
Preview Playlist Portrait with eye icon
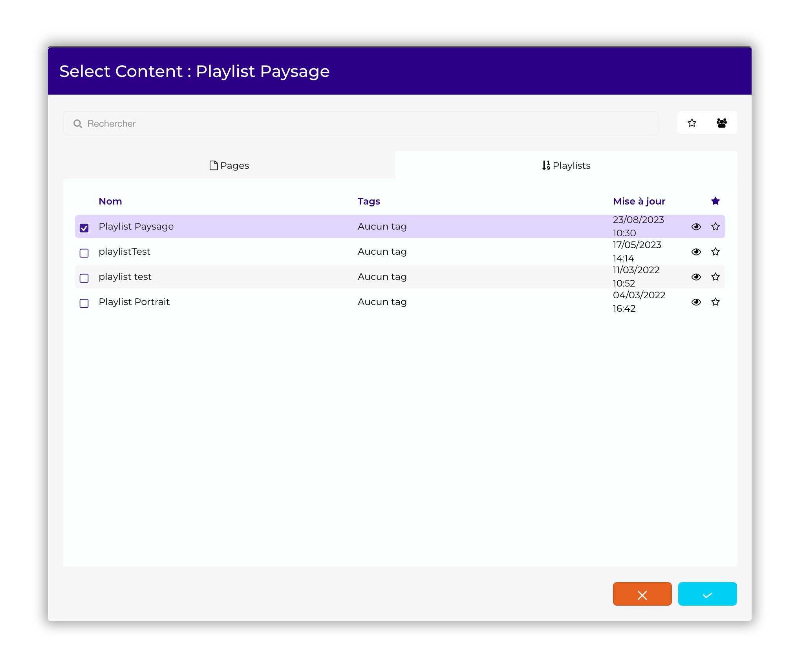[x=696, y=302]
